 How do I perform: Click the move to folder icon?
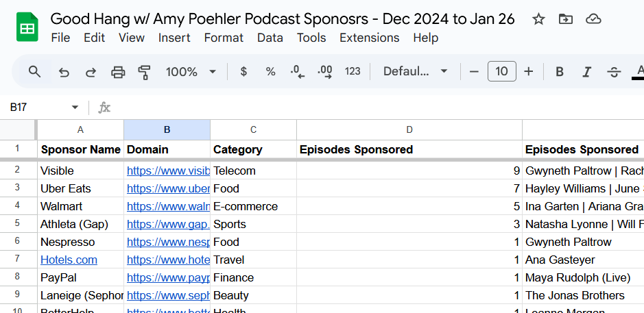(566, 19)
